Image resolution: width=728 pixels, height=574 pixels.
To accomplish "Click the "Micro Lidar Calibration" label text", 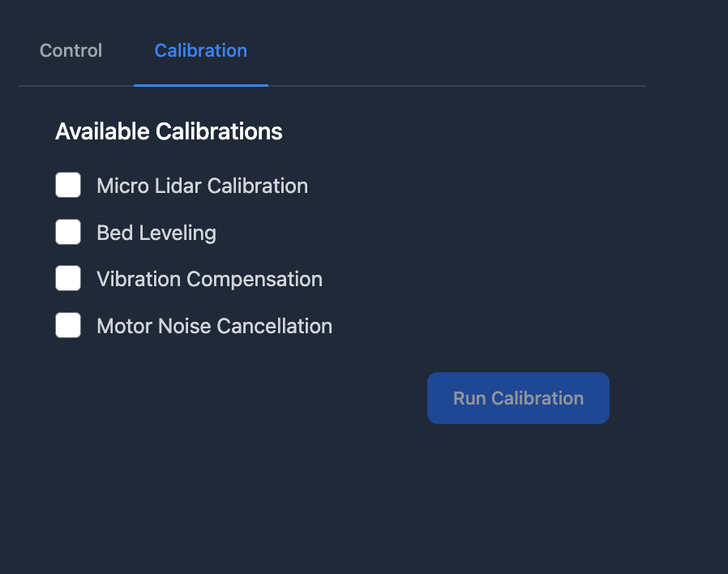I will click(202, 186).
